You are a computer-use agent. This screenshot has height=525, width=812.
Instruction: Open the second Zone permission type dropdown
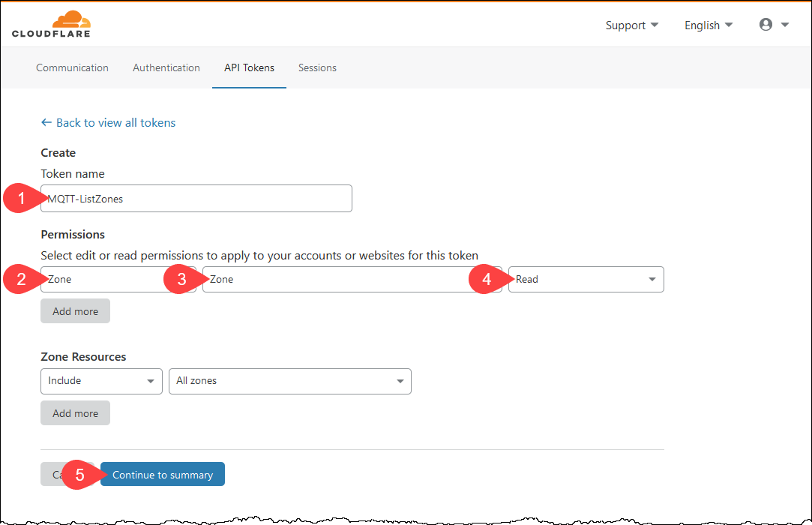coord(352,279)
